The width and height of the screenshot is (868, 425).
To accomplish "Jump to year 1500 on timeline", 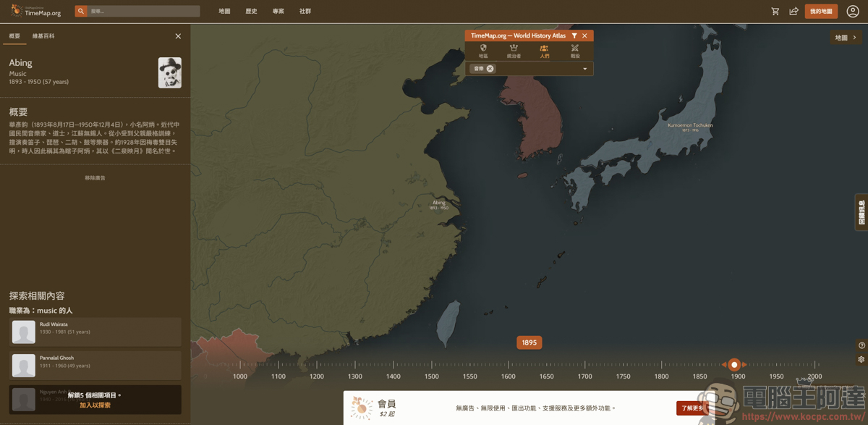I will [x=432, y=376].
